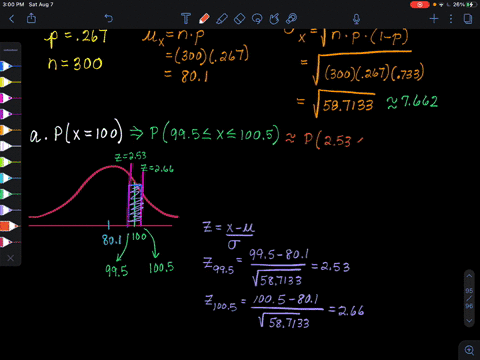This screenshot has width=480, height=360.
Task: Choose the magenta pen preset
Action: pos(10,98)
